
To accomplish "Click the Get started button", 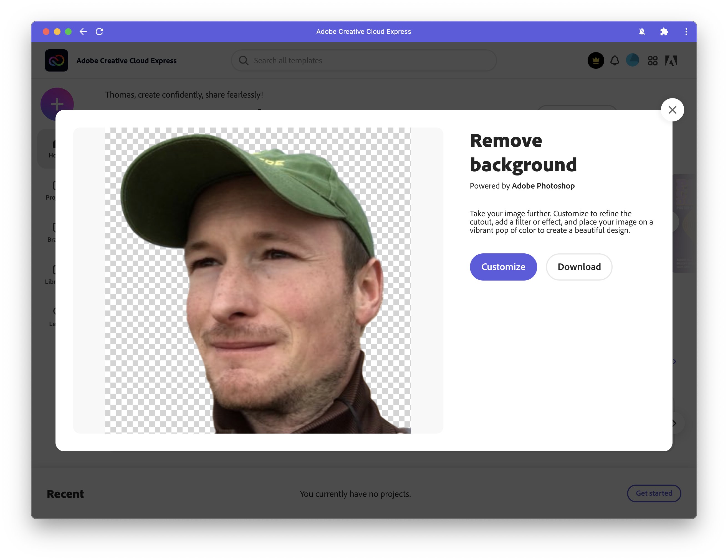I will click(653, 493).
